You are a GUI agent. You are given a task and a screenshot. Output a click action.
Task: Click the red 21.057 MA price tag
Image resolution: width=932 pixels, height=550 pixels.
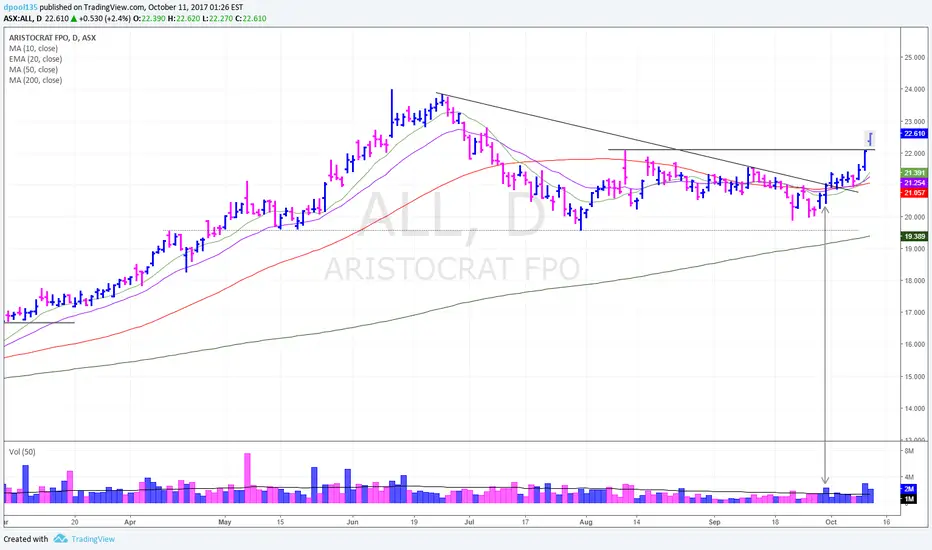pos(914,193)
